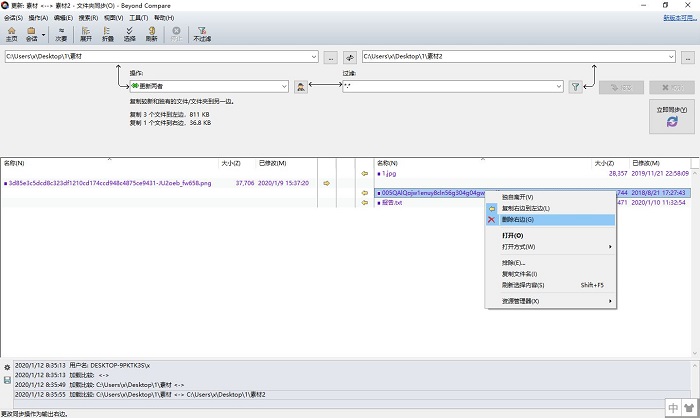Choose 删除右边(G) from the context menu
The image size is (700, 418).
(x=517, y=219)
